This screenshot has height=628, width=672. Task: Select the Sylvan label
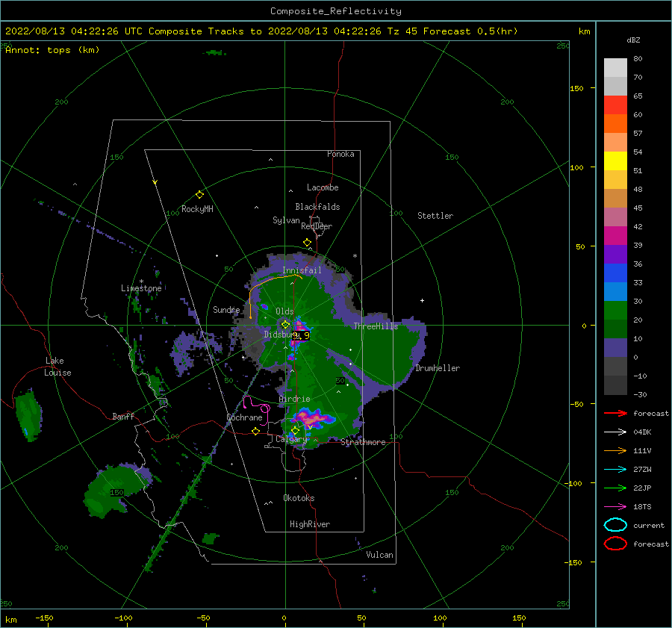click(x=286, y=220)
